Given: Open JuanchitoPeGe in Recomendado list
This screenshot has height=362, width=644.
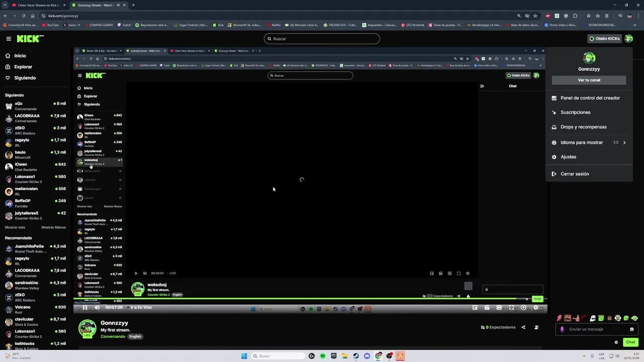Looking at the screenshot, I should tap(35, 248).
